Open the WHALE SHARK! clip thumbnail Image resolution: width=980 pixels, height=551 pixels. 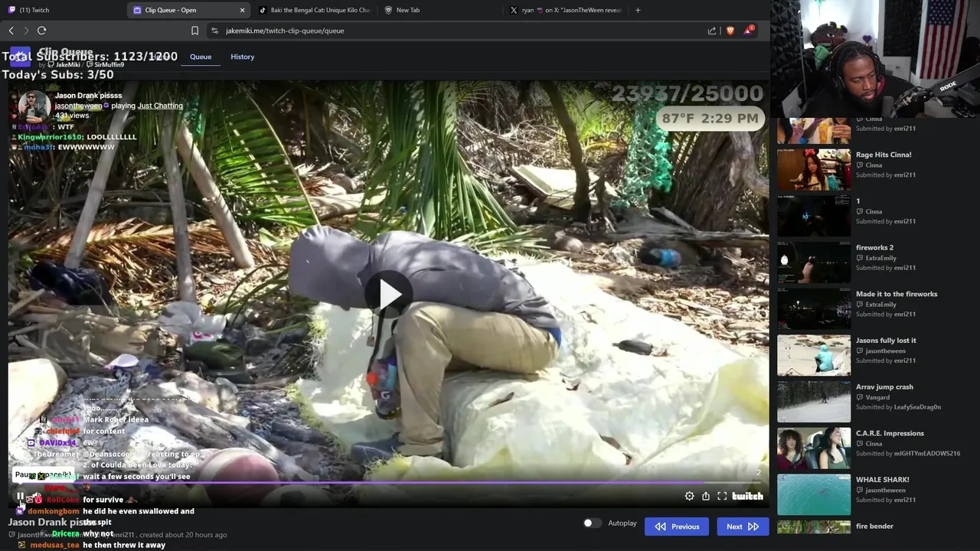pos(814,494)
